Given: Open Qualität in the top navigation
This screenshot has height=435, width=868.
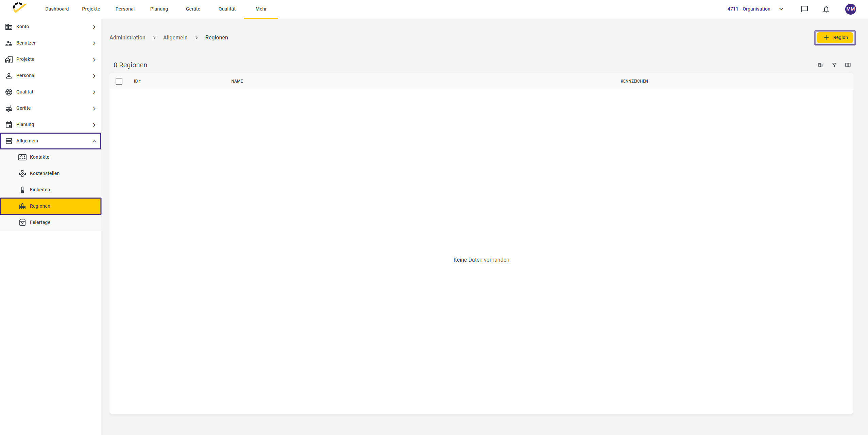Looking at the screenshot, I should click(227, 9).
